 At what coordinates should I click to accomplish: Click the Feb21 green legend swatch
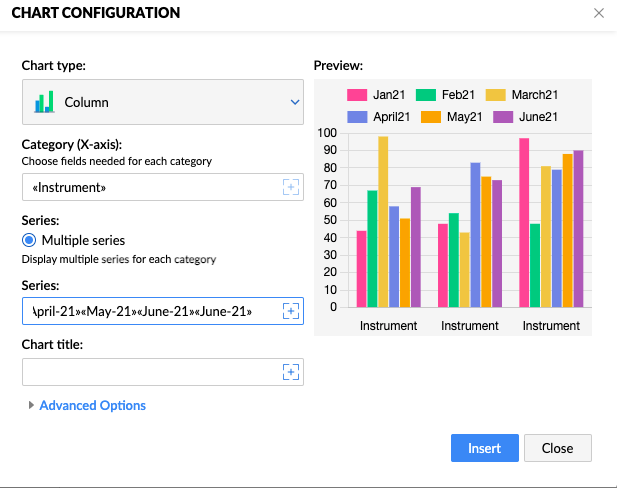pyautogui.click(x=426, y=95)
